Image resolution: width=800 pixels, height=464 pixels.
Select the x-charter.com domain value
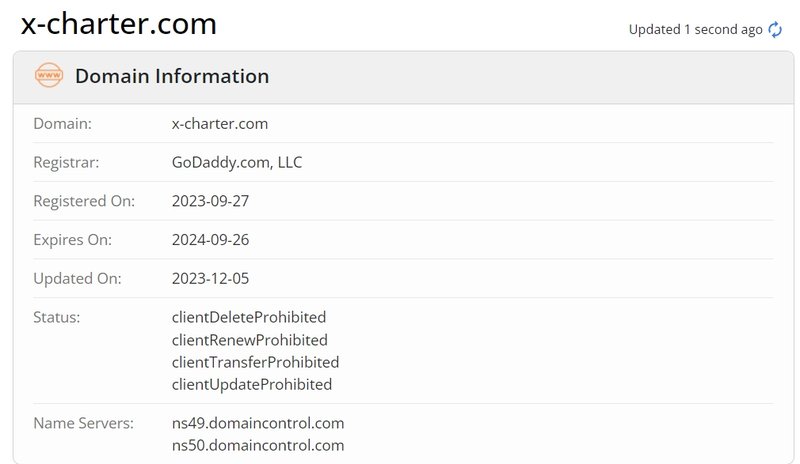[x=220, y=124]
